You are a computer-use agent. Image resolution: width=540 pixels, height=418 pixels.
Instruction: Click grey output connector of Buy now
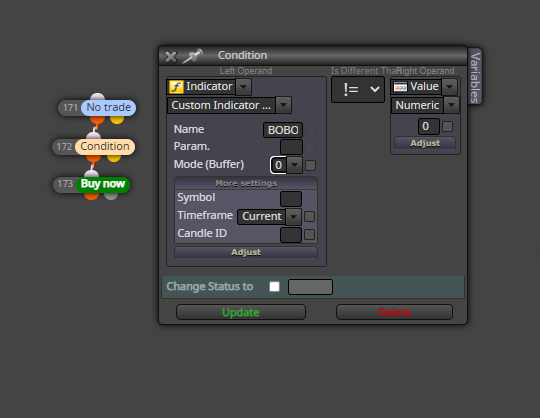pos(111,196)
